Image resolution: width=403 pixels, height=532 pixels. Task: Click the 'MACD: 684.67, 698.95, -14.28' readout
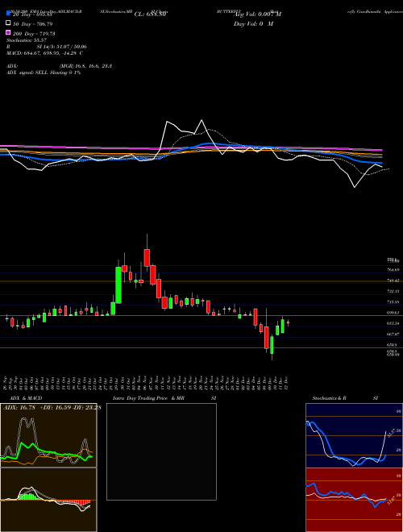[44, 53]
